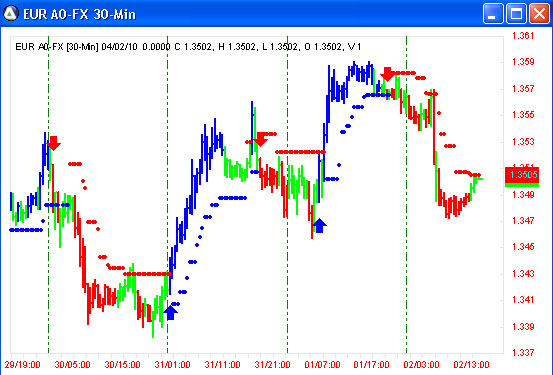
Task: Click the 02/13:00 time axis label
Action: coord(472,364)
